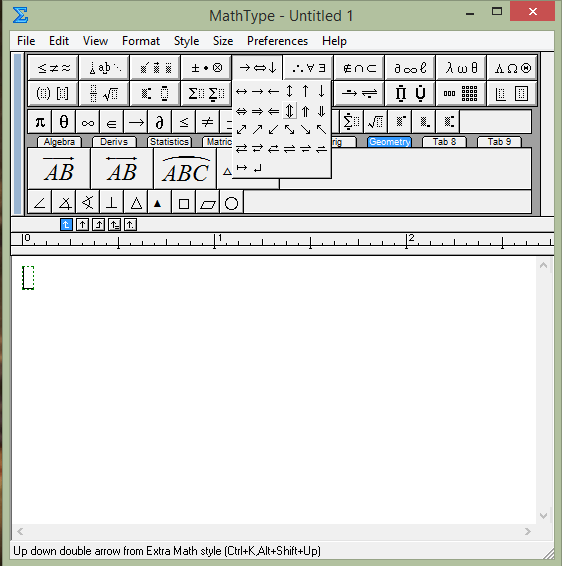Open the spaces and ellipses palette
Viewport: 562px width, 566px height.
104,68
